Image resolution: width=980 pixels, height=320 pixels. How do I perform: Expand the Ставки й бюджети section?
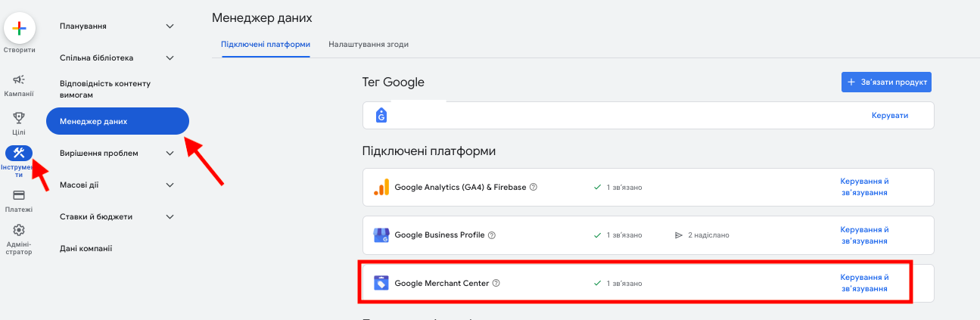coord(170,217)
